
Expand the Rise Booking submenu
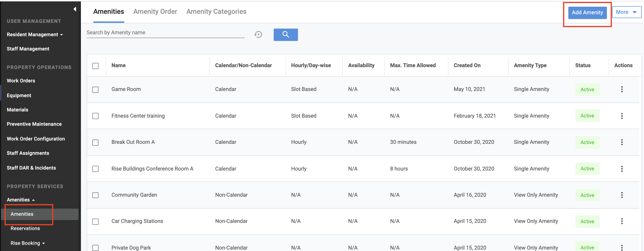pos(28,243)
